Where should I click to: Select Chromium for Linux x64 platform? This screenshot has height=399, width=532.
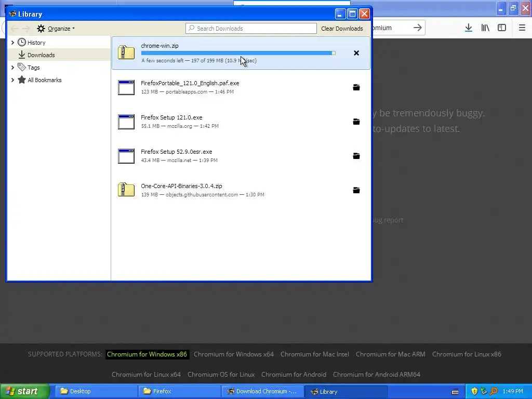[x=146, y=375]
